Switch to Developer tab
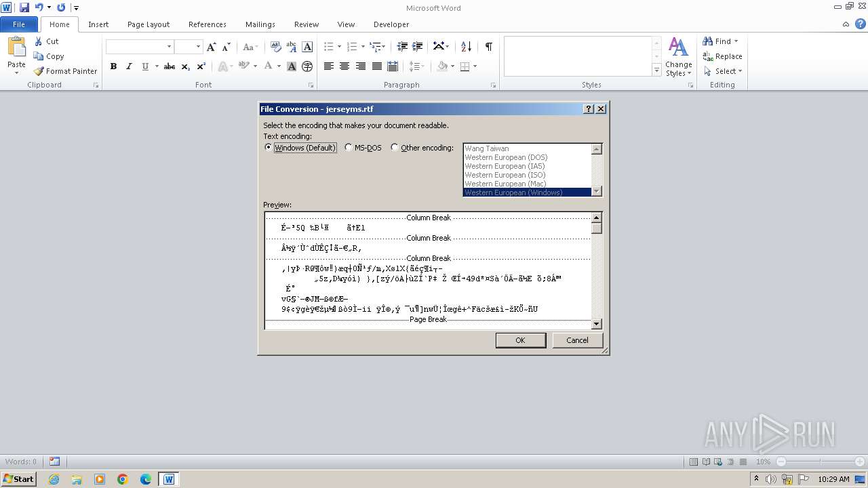This screenshot has width=868, height=488. point(391,24)
